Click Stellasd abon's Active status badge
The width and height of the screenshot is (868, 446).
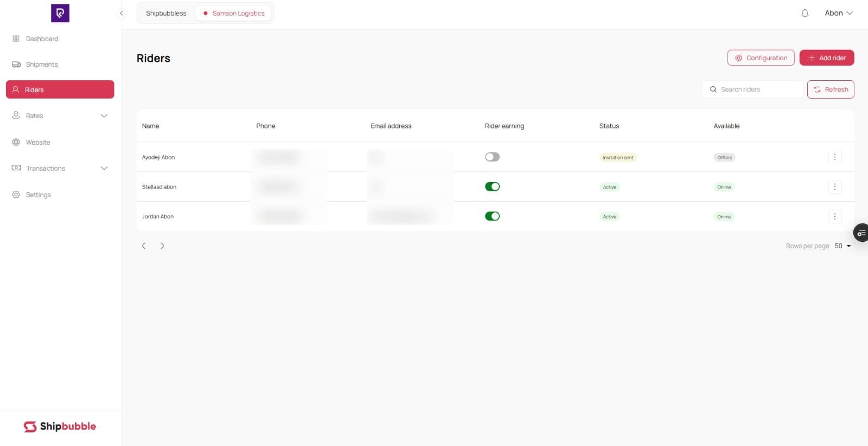pos(610,188)
